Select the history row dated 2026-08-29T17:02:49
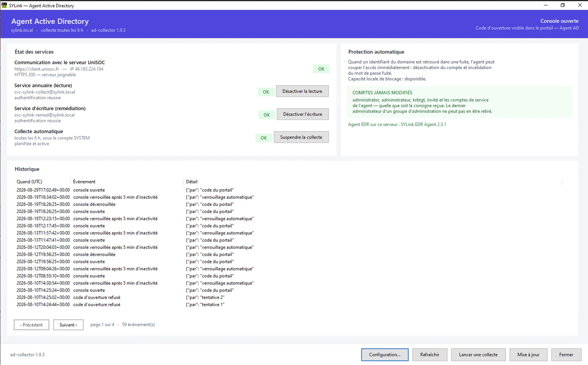This screenshot has width=588, height=365. tap(288, 190)
